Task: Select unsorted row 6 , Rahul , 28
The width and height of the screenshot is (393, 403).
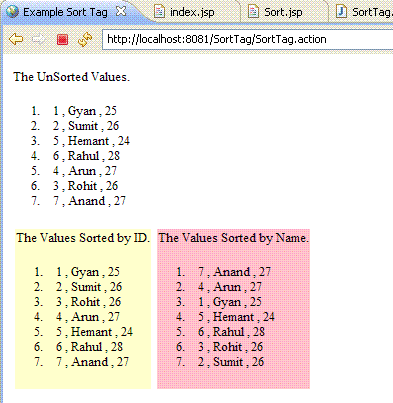Action: coord(86,156)
